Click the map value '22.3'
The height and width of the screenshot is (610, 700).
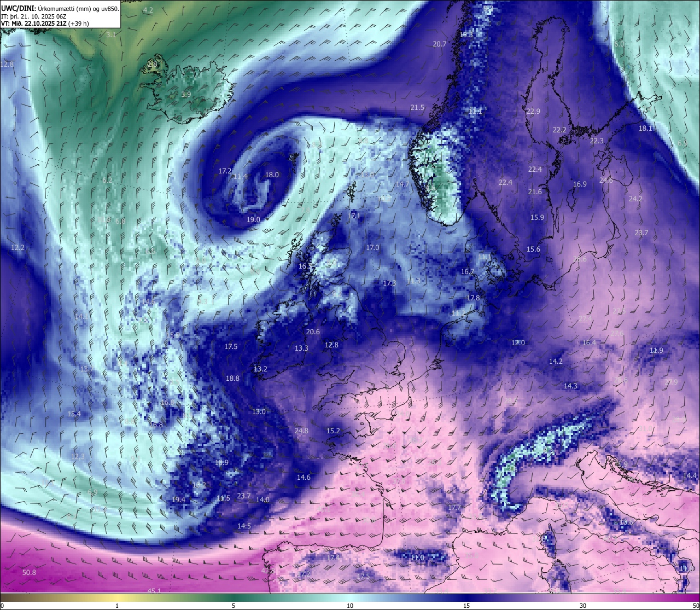pos(597,141)
